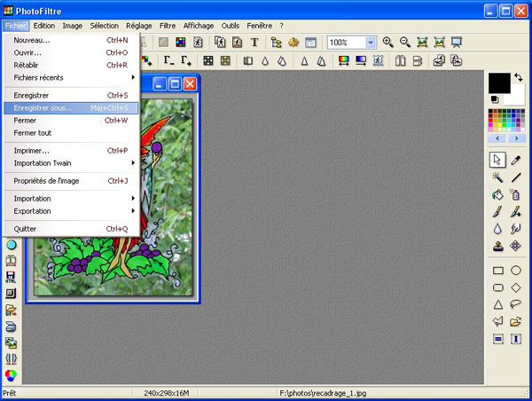Viewport: 532px width, 401px height.
Task: Select the ellipse selection shape
Action: pyautogui.click(x=516, y=271)
